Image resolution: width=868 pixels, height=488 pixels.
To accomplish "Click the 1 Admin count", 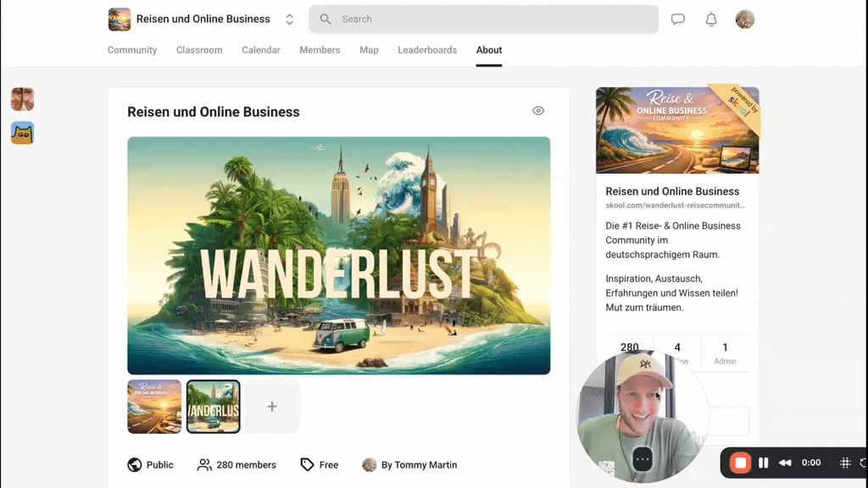I will [725, 353].
